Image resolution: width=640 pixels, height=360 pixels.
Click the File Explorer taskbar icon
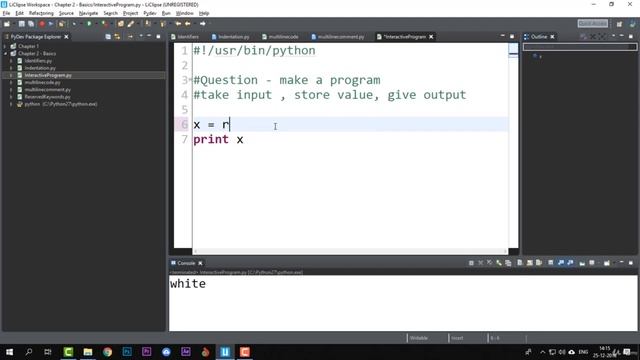click(88, 352)
